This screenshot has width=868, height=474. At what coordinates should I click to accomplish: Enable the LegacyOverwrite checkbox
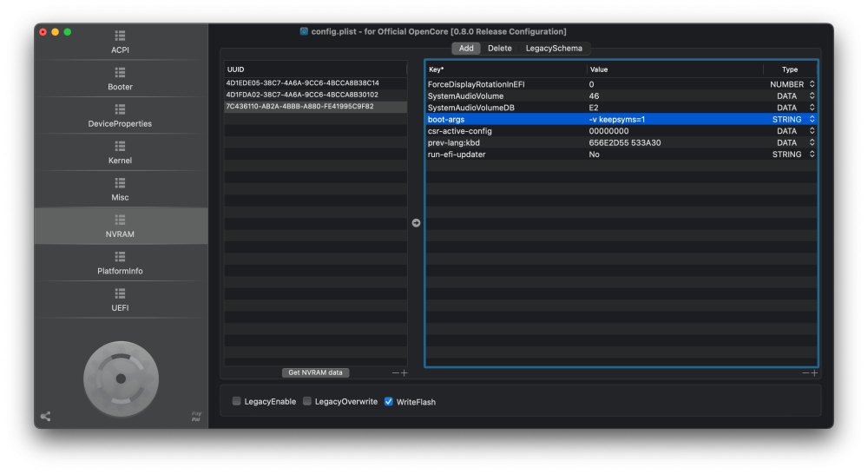pyautogui.click(x=307, y=401)
